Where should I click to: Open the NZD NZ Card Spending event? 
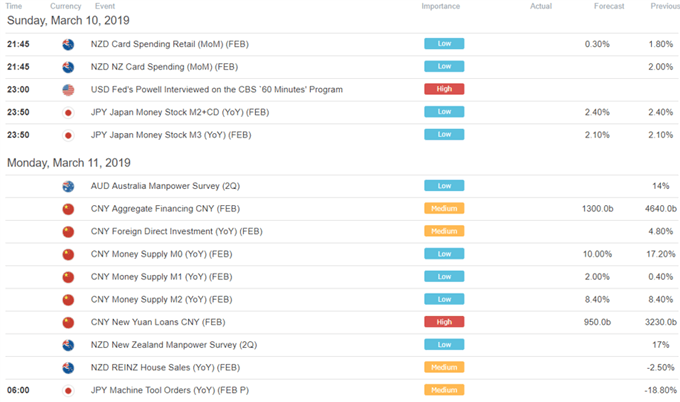tap(164, 67)
